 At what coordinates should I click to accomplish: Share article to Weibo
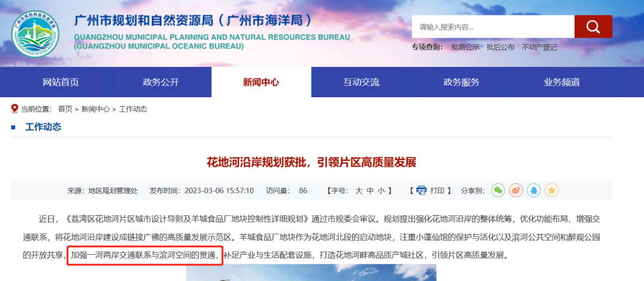[516, 190]
